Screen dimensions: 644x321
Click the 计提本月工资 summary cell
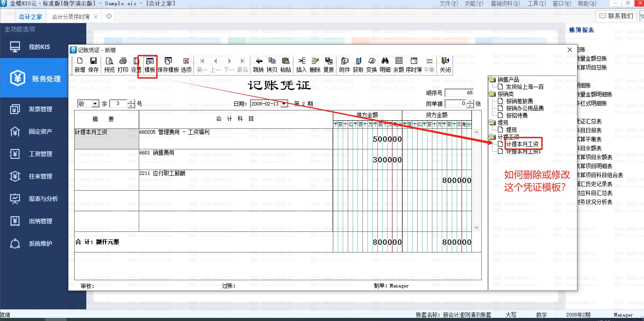coord(107,139)
